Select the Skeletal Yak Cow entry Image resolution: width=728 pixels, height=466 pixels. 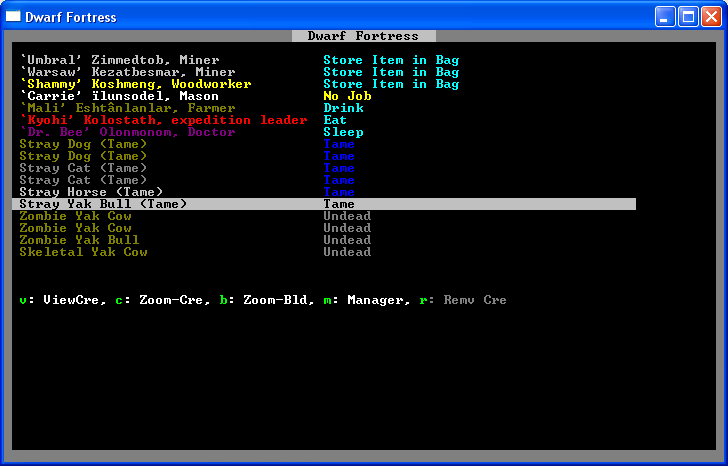click(x=84, y=252)
